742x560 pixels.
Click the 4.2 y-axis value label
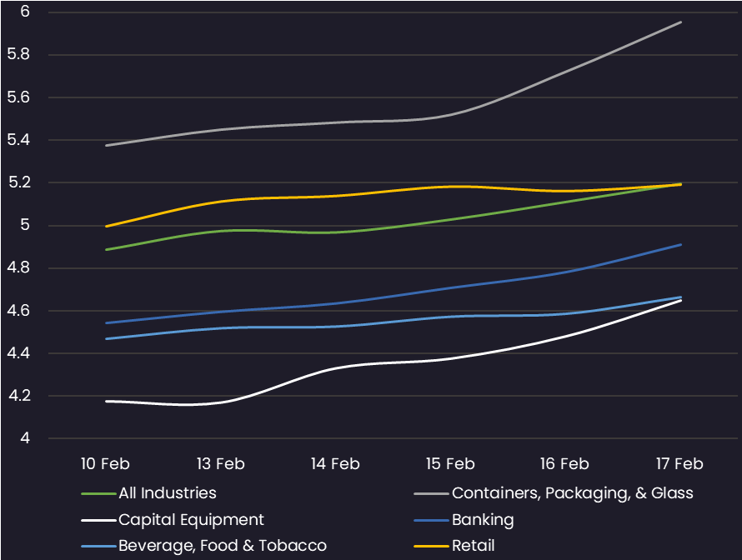[19, 395]
